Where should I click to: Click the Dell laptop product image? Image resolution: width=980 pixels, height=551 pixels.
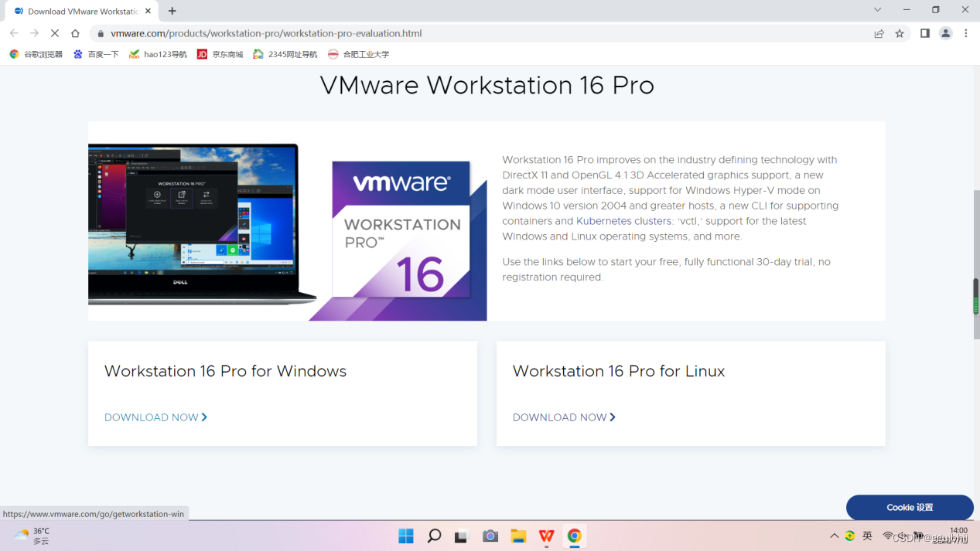tap(201, 223)
